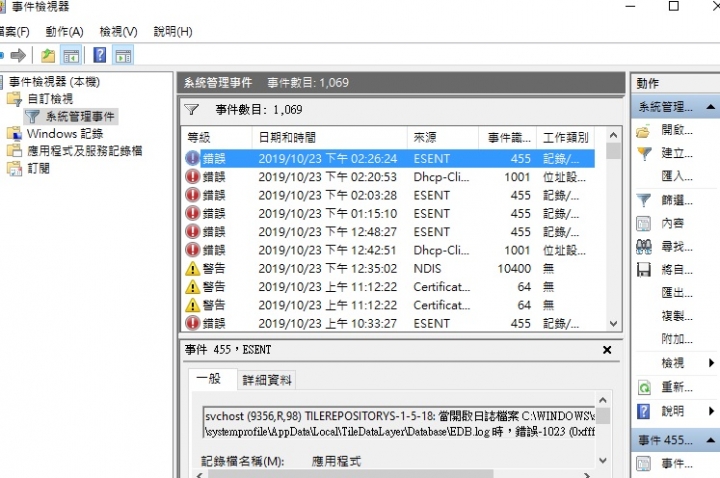Viewport: 720px width, 478px height.
Task: Click 附加... attach task action
Action: (x=677, y=339)
